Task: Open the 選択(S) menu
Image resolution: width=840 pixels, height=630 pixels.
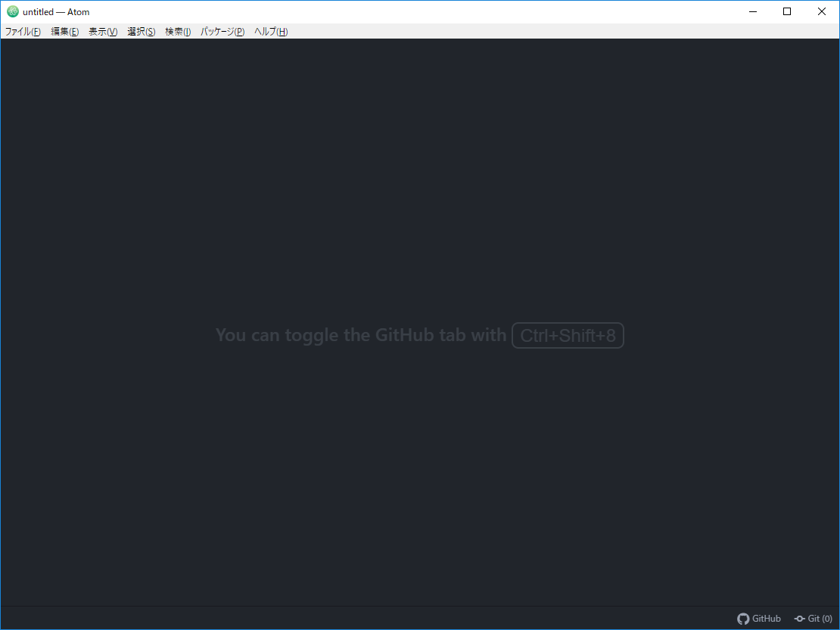Action: pyautogui.click(x=142, y=32)
